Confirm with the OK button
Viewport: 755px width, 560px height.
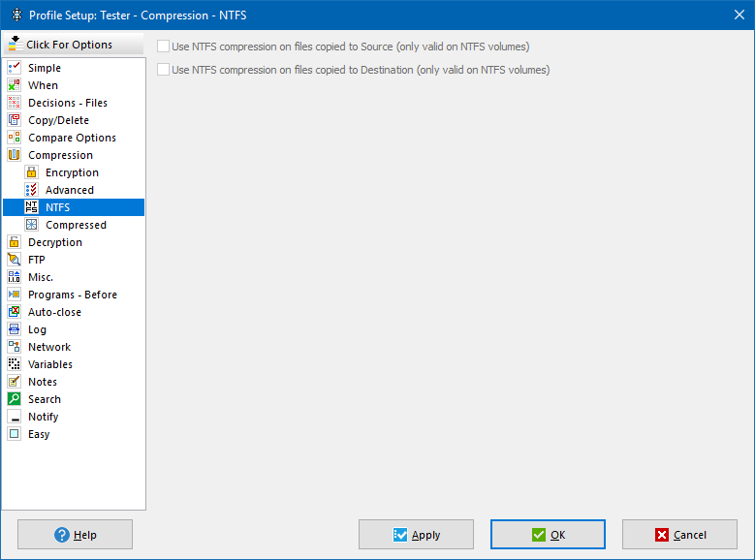pyautogui.click(x=548, y=535)
